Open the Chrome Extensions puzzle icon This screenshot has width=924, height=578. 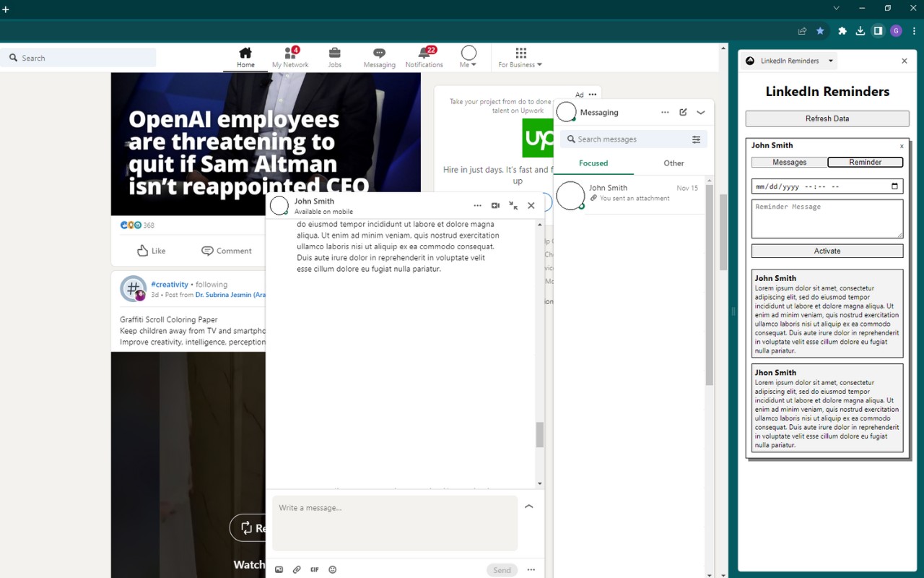click(x=842, y=31)
